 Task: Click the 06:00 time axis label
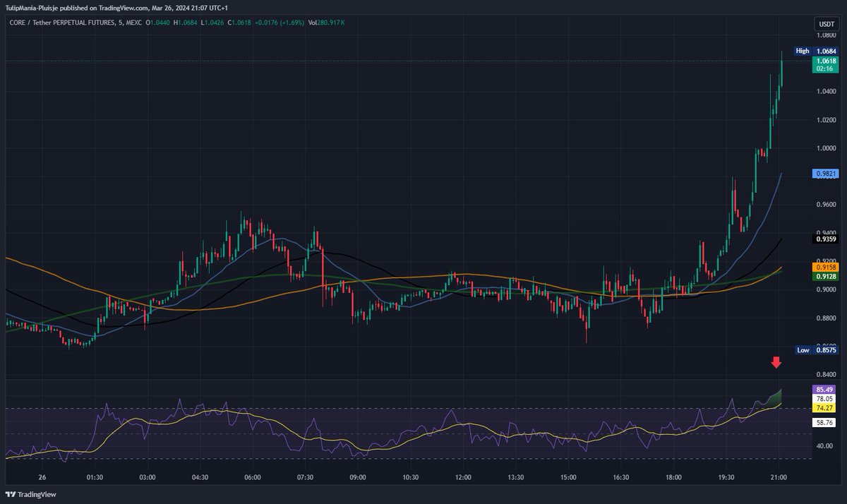253,478
